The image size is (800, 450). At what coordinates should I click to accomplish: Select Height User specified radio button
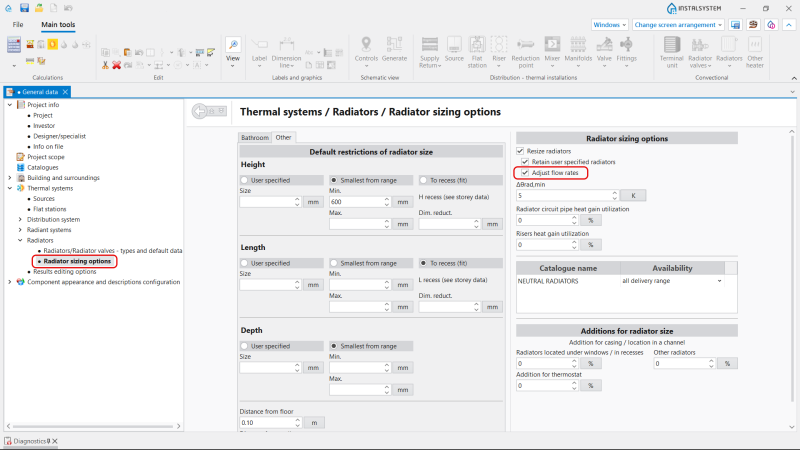pos(244,180)
